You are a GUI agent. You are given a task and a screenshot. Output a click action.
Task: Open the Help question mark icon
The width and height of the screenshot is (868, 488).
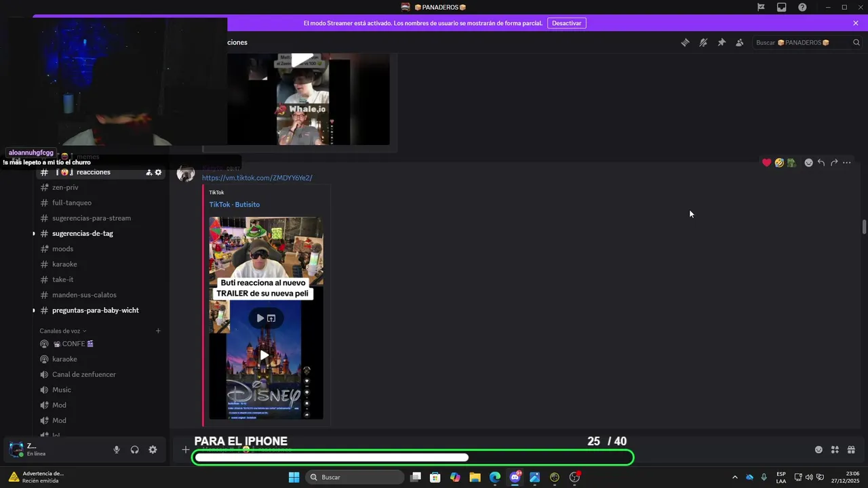coord(802,7)
